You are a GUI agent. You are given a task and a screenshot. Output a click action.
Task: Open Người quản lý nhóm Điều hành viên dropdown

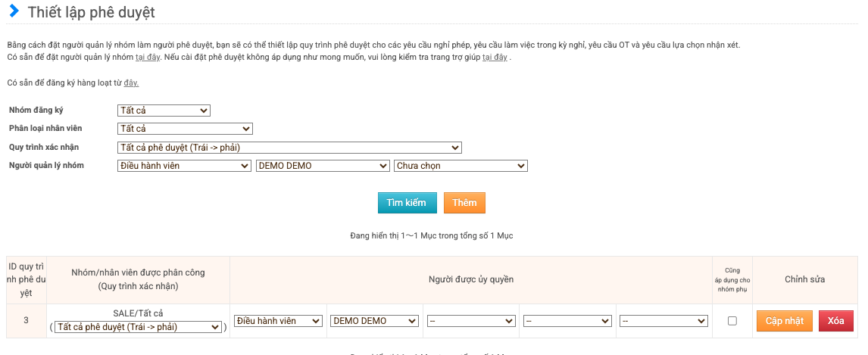[184, 166]
